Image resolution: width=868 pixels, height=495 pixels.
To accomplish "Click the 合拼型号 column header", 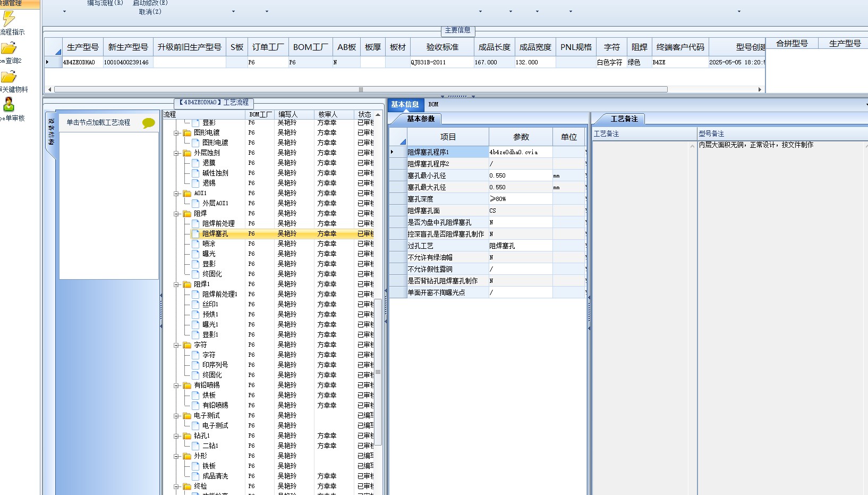I will [x=792, y=44].
